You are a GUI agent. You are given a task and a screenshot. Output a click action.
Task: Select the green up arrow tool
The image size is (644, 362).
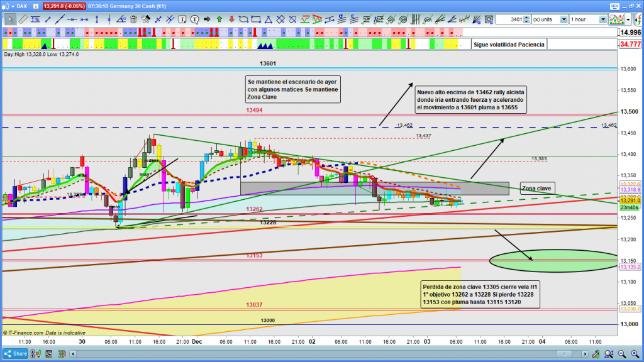click(218, 19)
